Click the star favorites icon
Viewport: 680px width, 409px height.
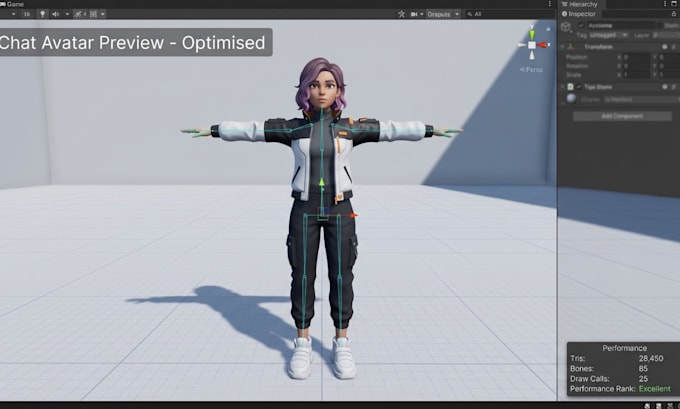pos(401,14)
